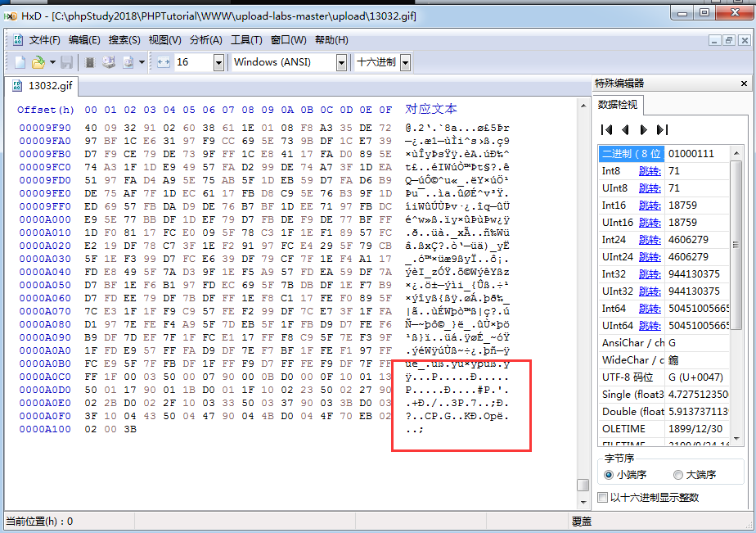Image resolution: width=756 pixels, height=533 pixels.
Task: Select the 大端序 big-endian radio button
Action: pyautogui.click(x=678, y=476)
